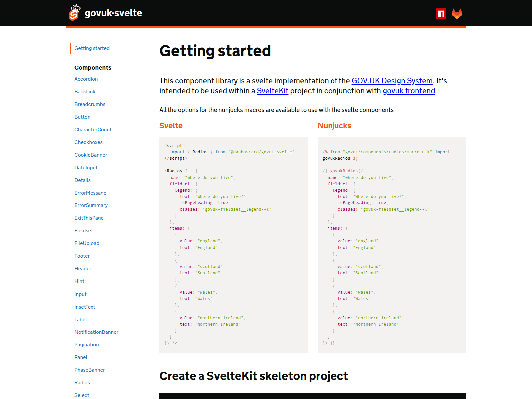Follow the govuk-frontend link
The height and width of the screenshot is (399, 532).
tap(409, 91)
